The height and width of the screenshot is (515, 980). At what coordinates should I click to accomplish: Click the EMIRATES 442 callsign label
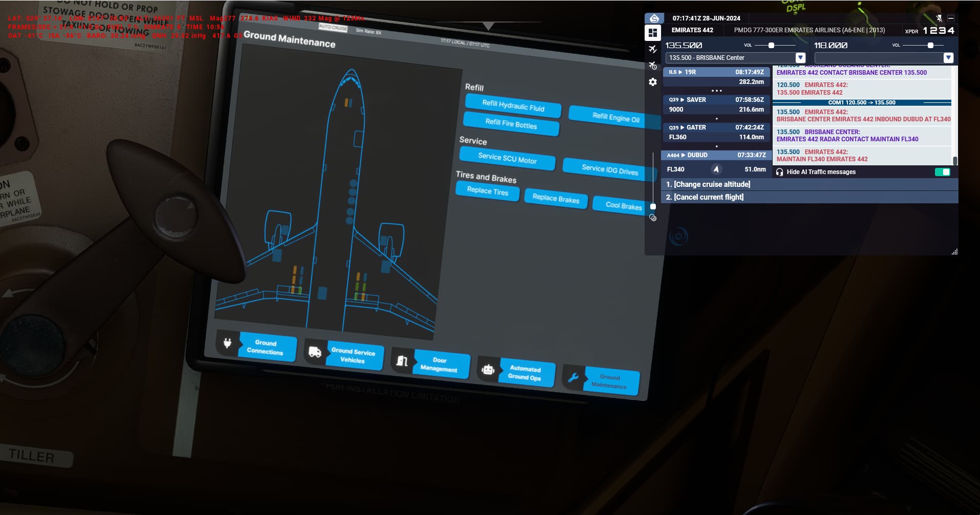[x=692, y=30]
